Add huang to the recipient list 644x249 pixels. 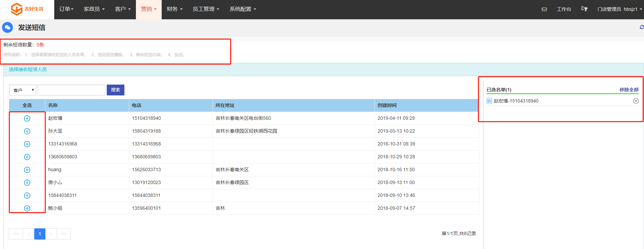pyautogui.click(x=27, y=170)
